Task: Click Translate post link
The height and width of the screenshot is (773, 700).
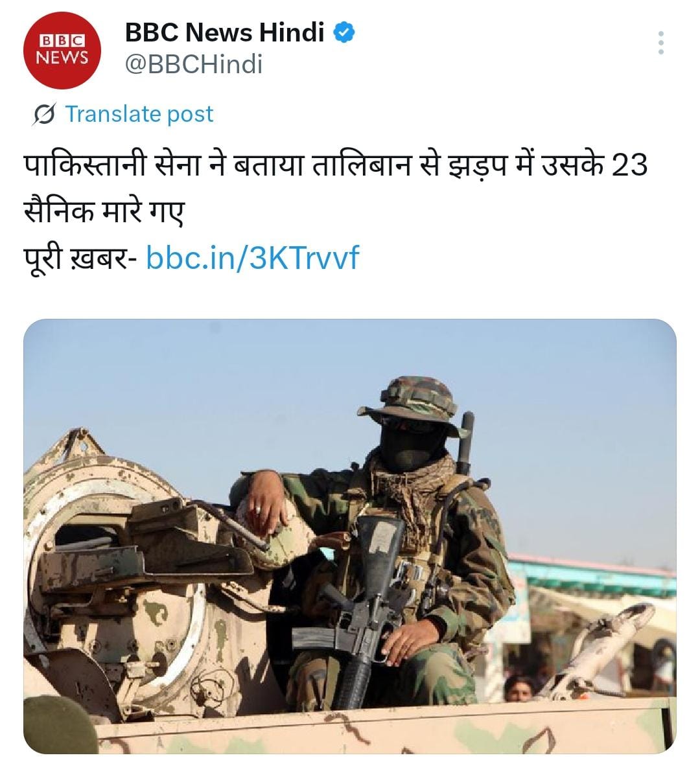Action: (x=139, y=114)
